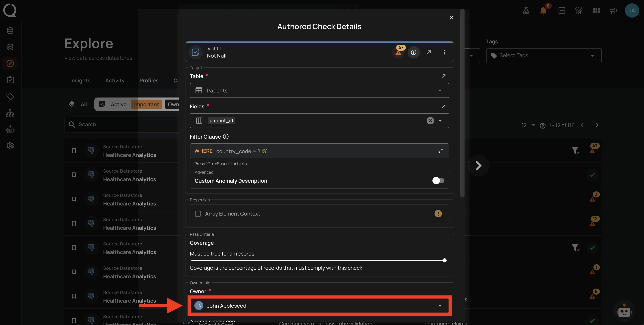Viewport: 644px width, 325px height.
Task: Open notifications bell with 6 alerts
Action: (x=543, y=10)
